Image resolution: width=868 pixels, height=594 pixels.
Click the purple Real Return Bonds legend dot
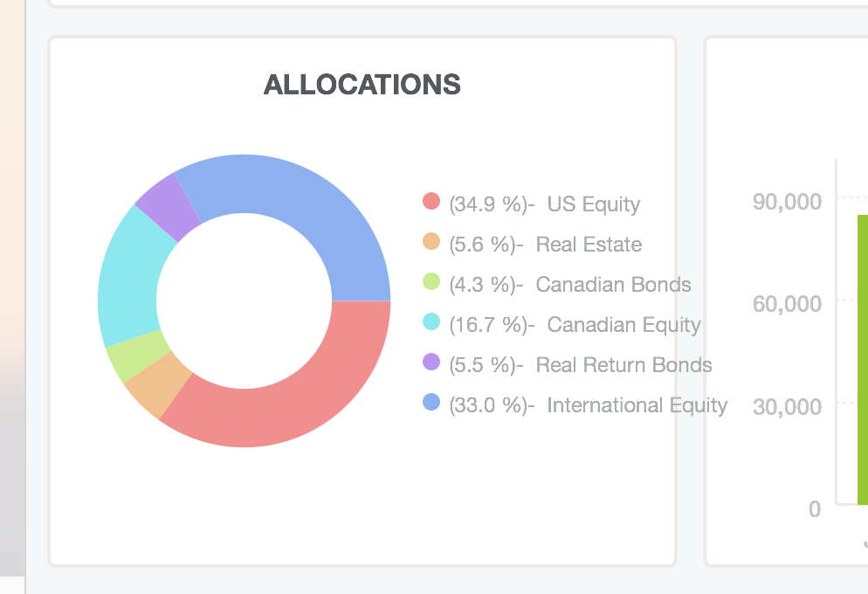tap(431, 362)
